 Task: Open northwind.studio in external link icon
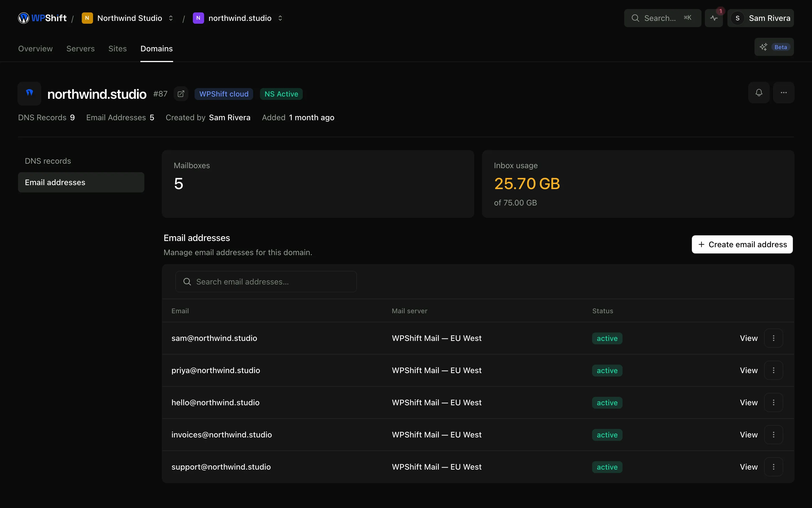point(181,94)
